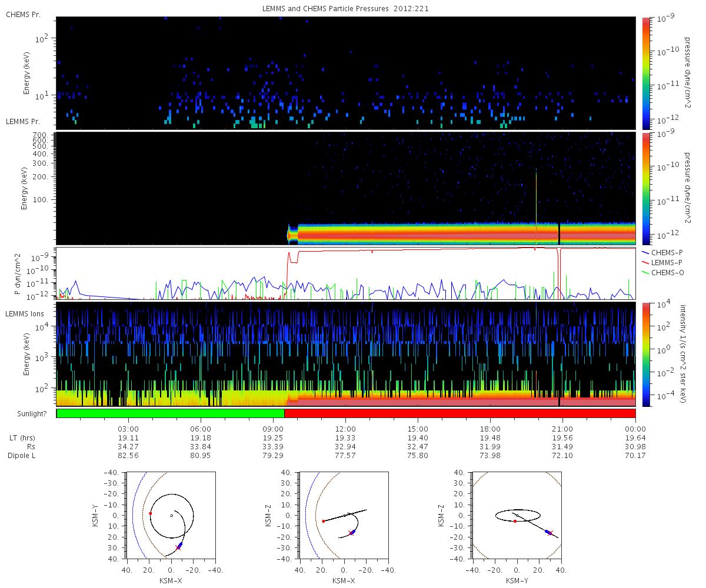Screen dimensions: 706x588
Task: Click red dot in KSM-X versus KSM-Z orbit plot
Action: (323, 521)
